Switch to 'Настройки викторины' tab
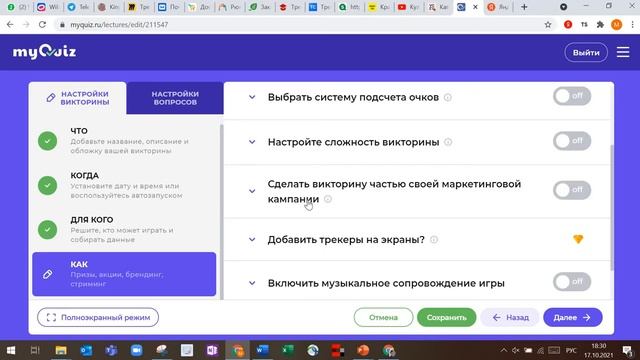The height and width of the screenshot is (360, 640). coord(78,98)
